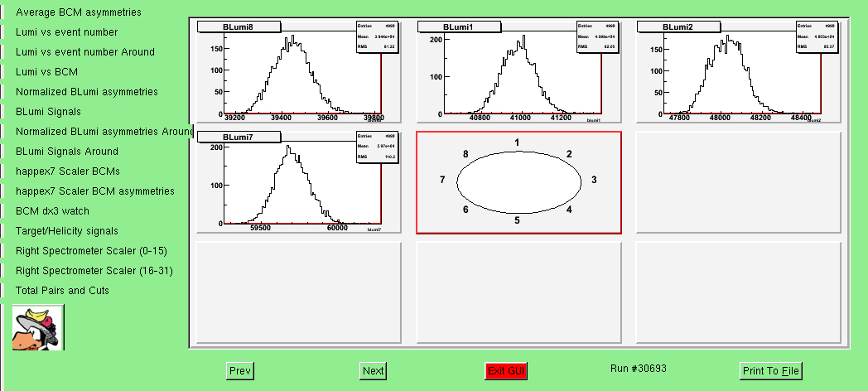Click number 3 on the ellipse diagram
Image resolution: width=868 pixels, height=391 pixels.
coord(594,180)
